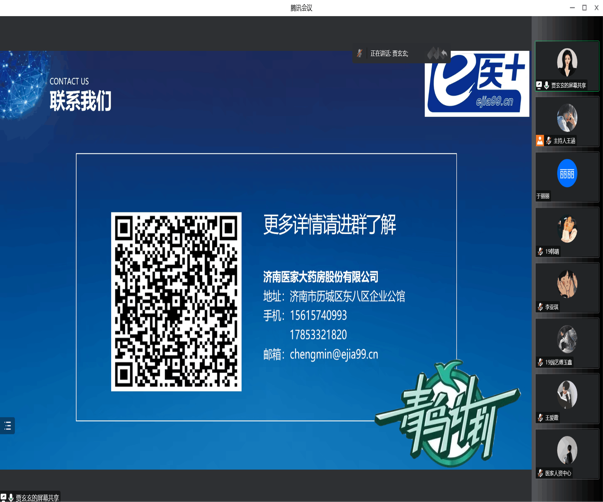Select 19郑璐 participant avatar
The width and height of the screenshot is (603, 502).
tap(567, 229)
